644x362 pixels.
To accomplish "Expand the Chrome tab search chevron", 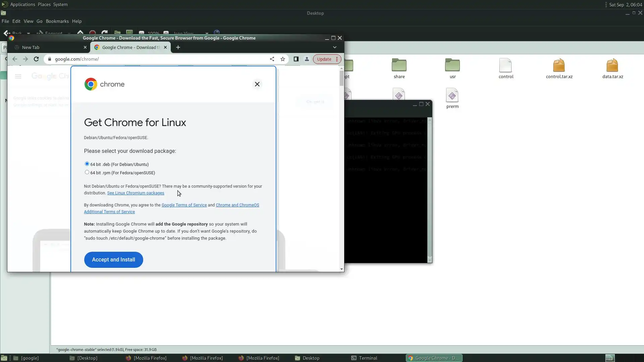I will [334, 47].
